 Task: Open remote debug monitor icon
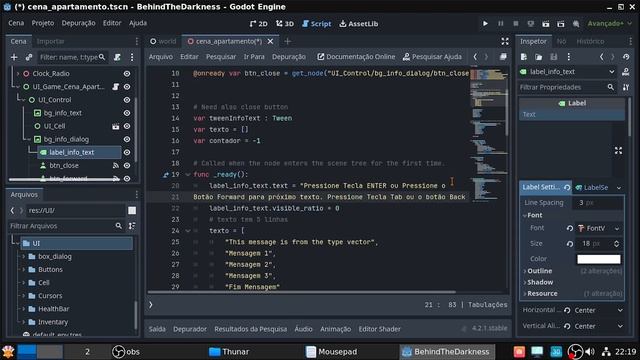[x=531, y=24]
